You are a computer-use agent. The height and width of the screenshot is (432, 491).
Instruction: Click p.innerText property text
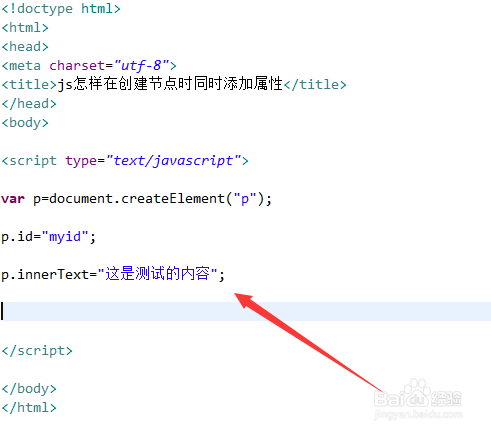point(45,275)
